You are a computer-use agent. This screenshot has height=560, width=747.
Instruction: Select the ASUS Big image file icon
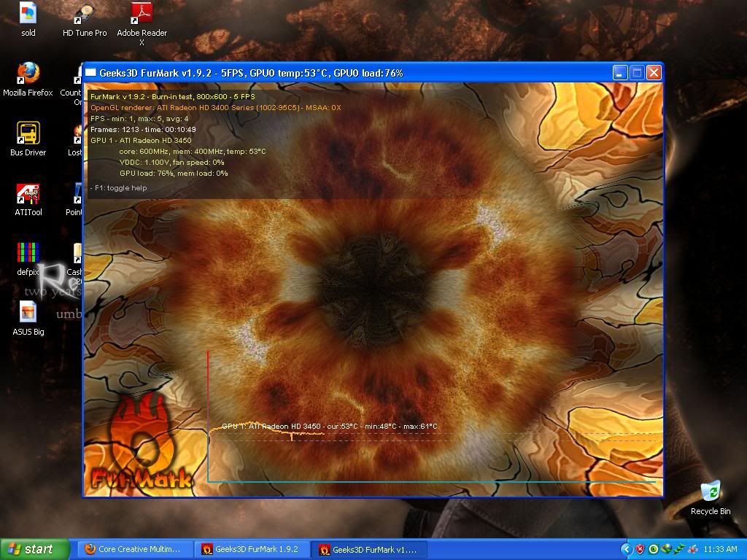28,318
